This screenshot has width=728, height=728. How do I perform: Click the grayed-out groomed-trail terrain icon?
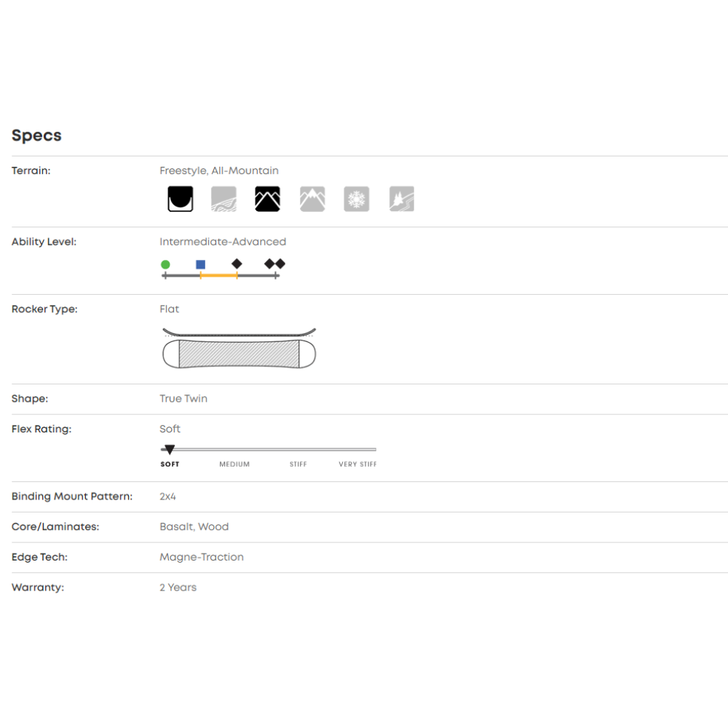[223, 199]
